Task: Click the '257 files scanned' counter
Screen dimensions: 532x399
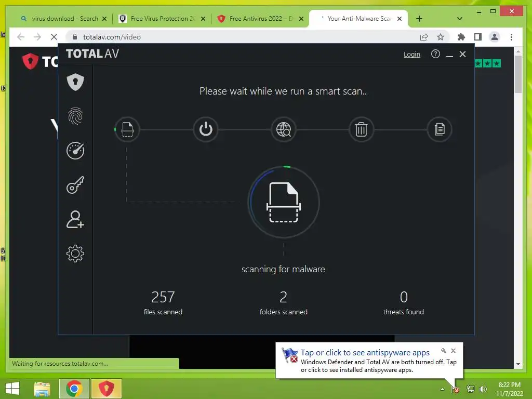Action: coord(163,303)
